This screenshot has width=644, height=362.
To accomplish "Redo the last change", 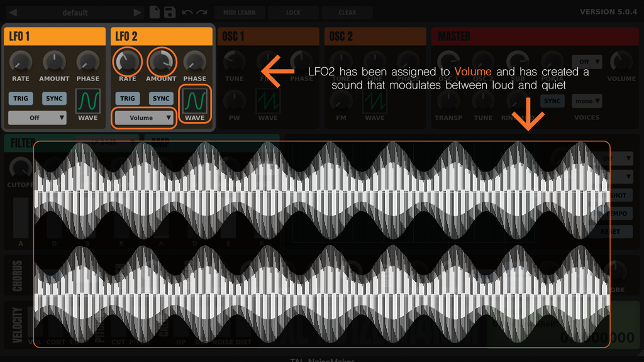I will coord(202,13).
